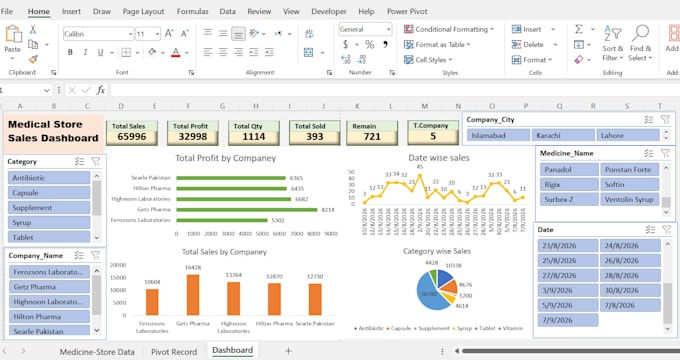
Task: Filter by Antibiotic category
Action: point(49,177)
